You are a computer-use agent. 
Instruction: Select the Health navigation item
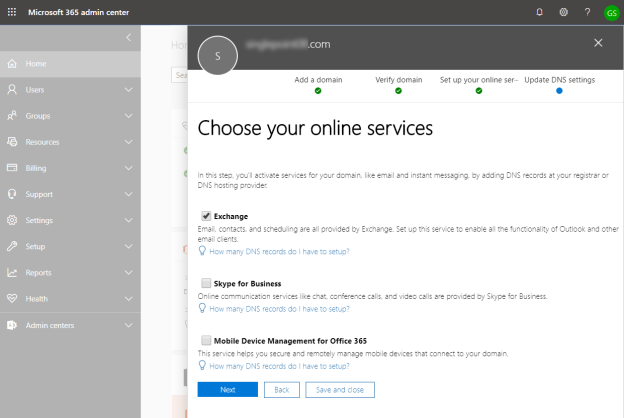(36, 298)
